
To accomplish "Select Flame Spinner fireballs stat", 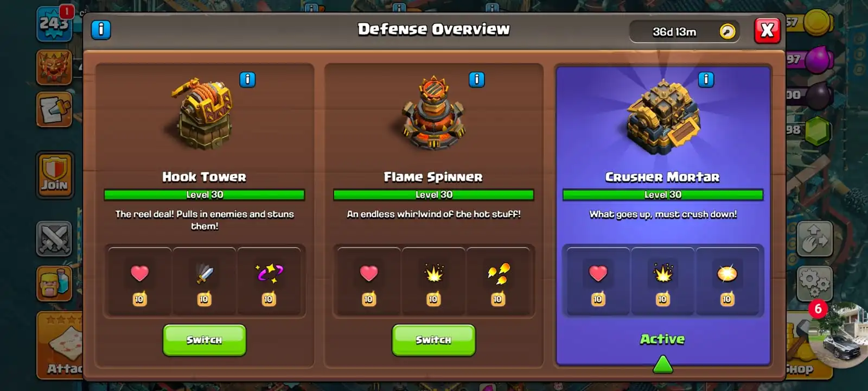I will click(498, 281).
